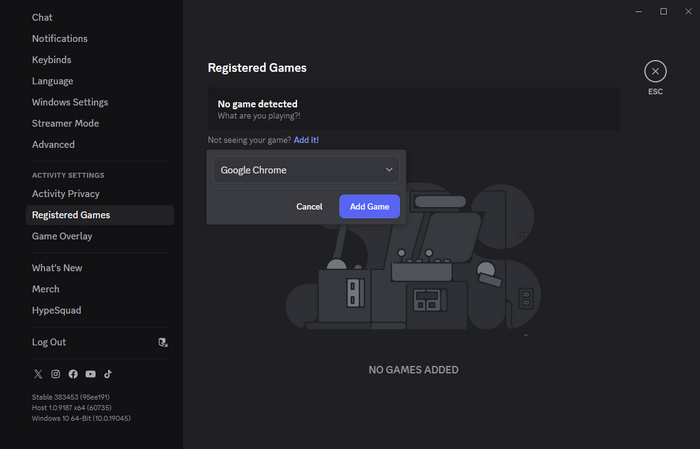700x449 pixels.
Task: Expand the Google Chrome application dropdown
Action: 306,170
